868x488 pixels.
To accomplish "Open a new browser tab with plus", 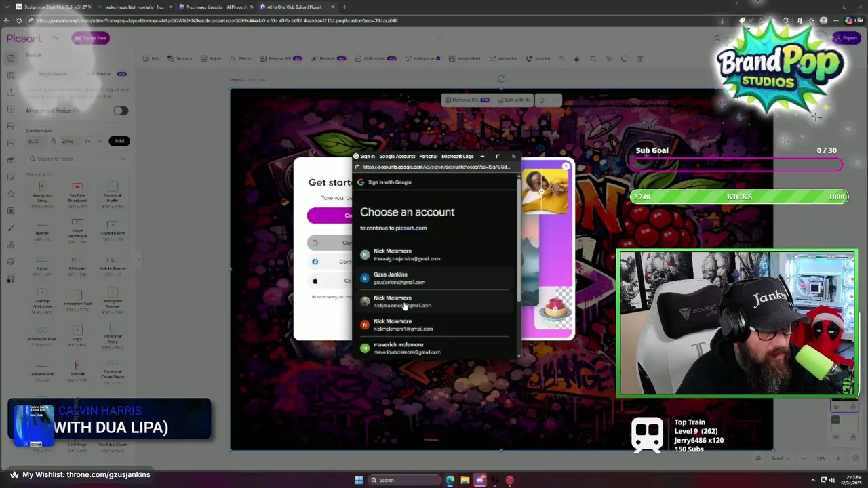I will pyautogui.click(x=344, y=7).
